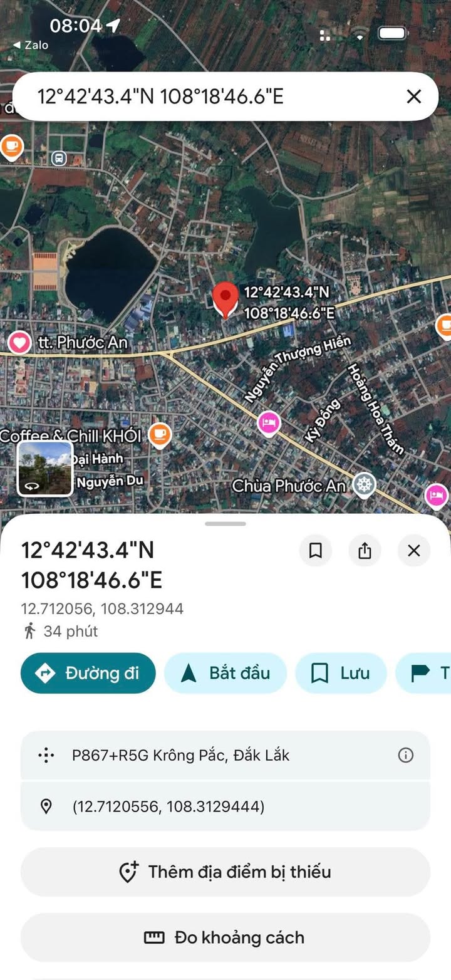Tap the orange cafe marker at right edge
This screenshot has width=451, height=980.
click(x=443, y=326)
